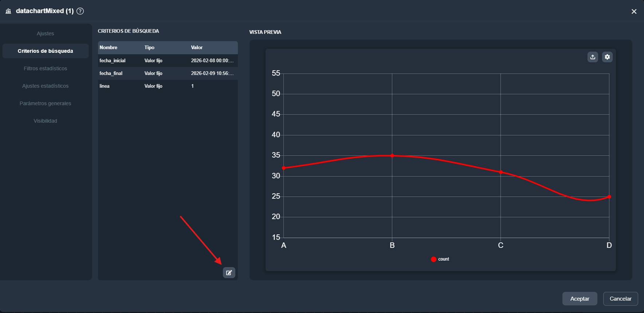Open the Ajustes tab
This screenshot has width=644, height=313.
click(45, 33)
